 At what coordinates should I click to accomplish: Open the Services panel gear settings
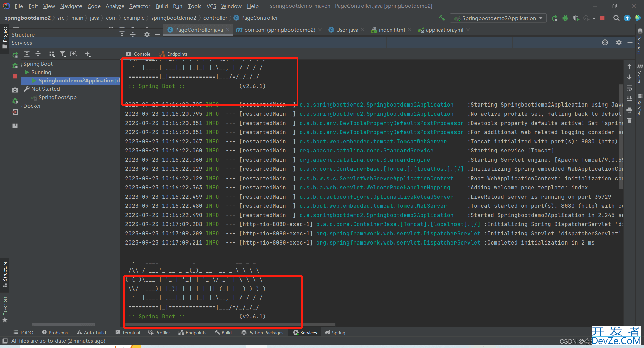[x=619, y=42]
